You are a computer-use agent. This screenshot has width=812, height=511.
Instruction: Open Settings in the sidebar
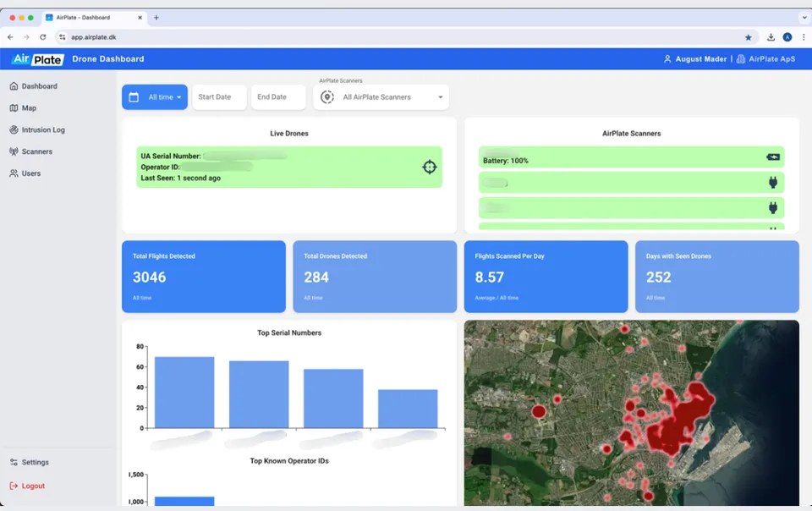[x=30, y=462]
